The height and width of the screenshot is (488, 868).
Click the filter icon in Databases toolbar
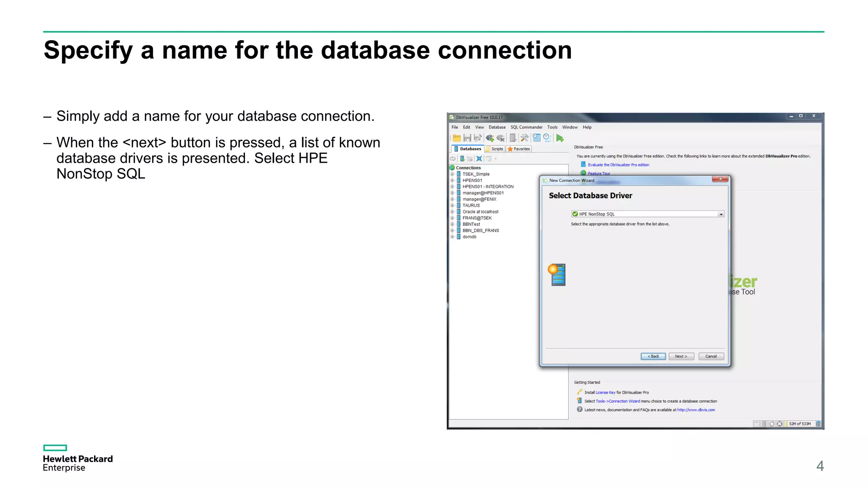point(488,159)
